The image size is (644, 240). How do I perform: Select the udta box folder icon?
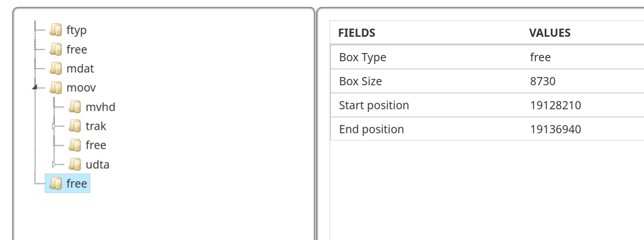(75, 164)
